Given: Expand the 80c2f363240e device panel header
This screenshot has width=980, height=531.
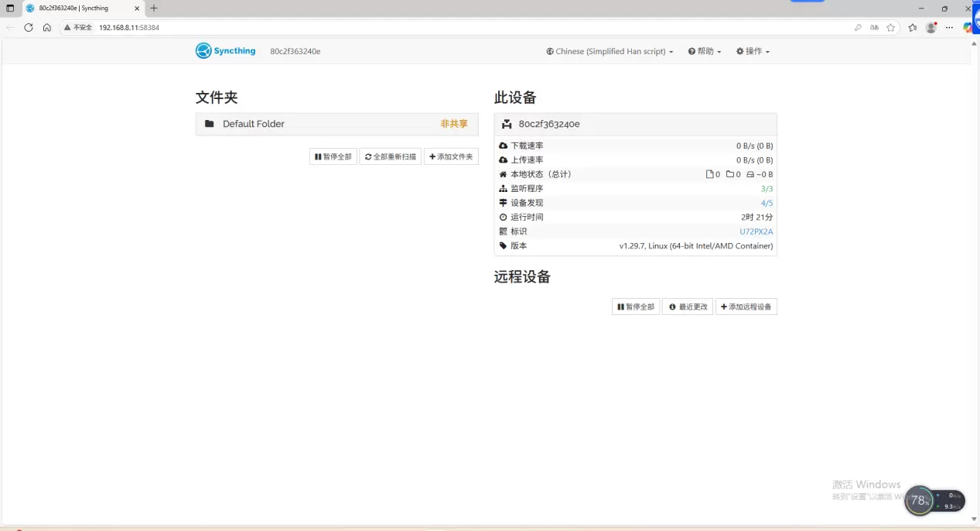Looking at the screenshot, I should coord(635,124).
